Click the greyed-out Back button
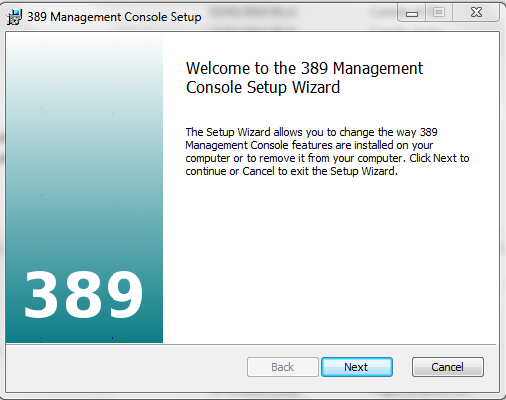The width and height of the screenshot is (506, 400). click(x=283, y=367)
